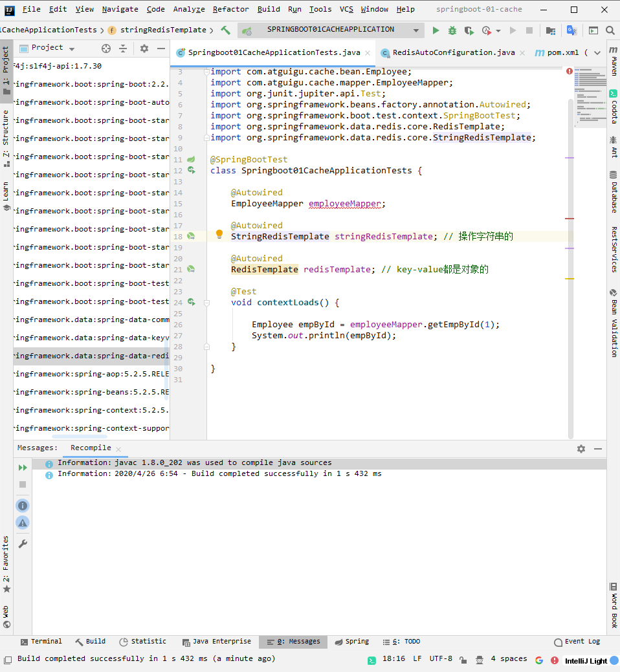Click Locate/Select Opened File target icon
This screenshot has height=672, width=620.
(106, 49)
